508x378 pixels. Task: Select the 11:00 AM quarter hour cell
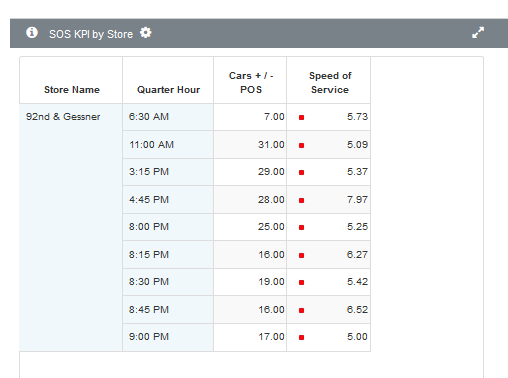[168, 145]
